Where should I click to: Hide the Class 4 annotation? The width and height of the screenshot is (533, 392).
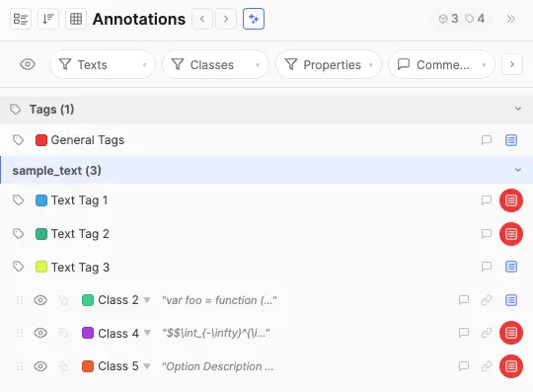click(x=40, y=333)
